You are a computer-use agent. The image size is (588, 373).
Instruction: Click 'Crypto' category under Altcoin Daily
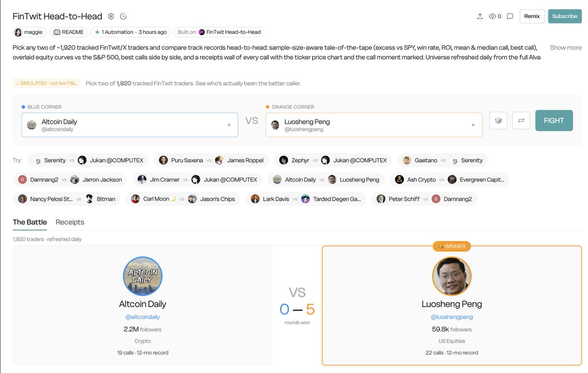tap(143, 341)
